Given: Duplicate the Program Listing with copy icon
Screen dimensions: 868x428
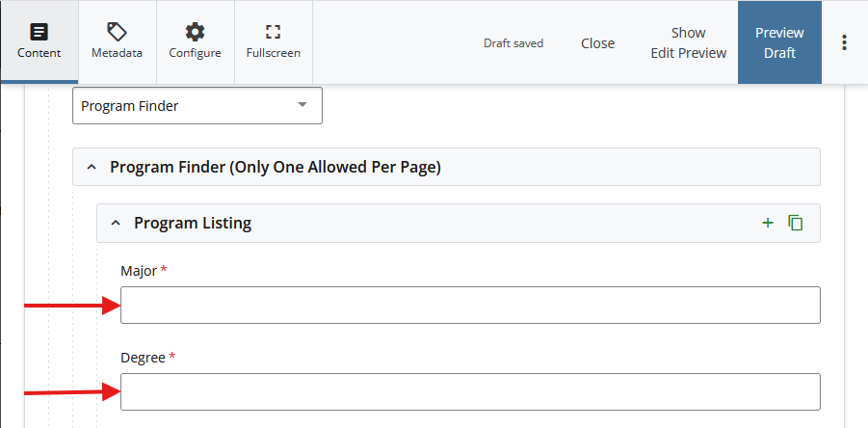Looking at the screenshot, I should [796, 223].
